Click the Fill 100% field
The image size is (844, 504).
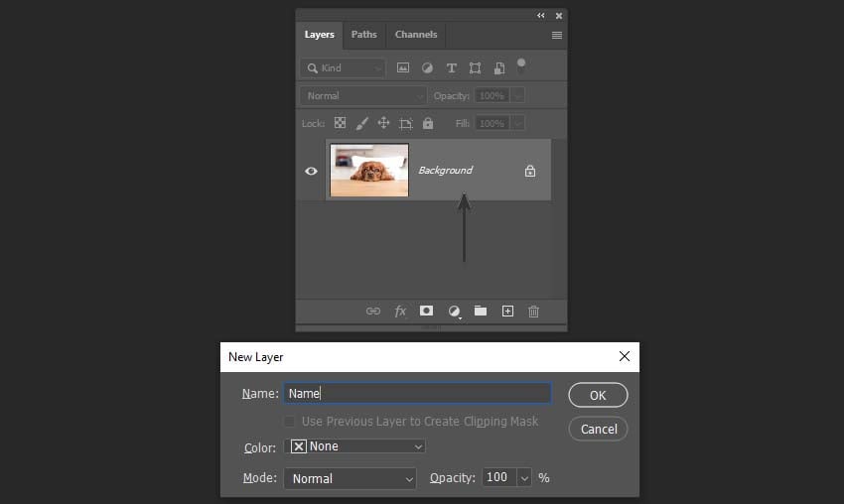click(492, 124)
